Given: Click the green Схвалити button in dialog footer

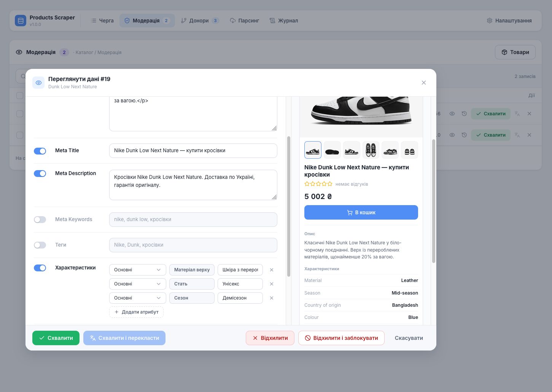Looking at the screenshot, I should tap(56, 338).
